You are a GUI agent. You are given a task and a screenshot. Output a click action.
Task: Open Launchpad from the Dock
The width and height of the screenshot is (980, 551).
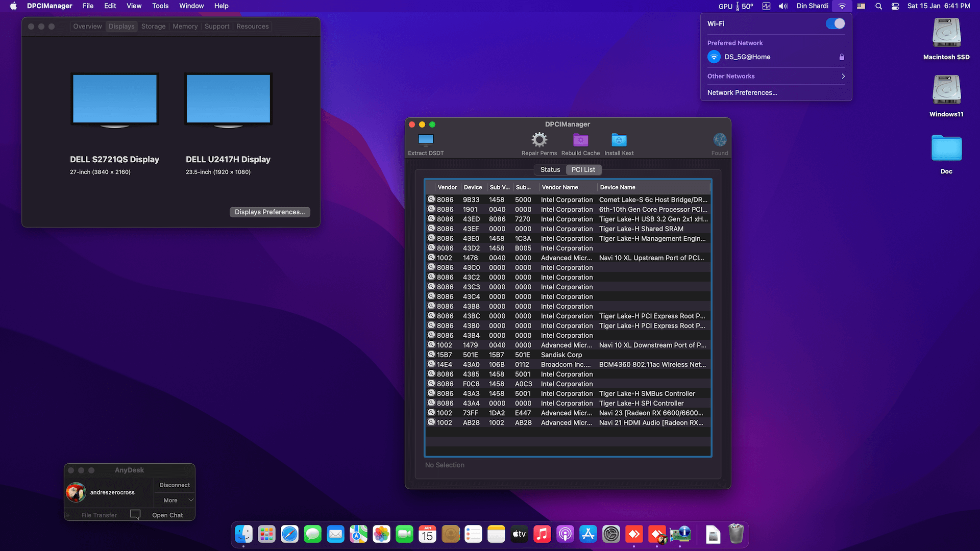[x=266, y=534]
